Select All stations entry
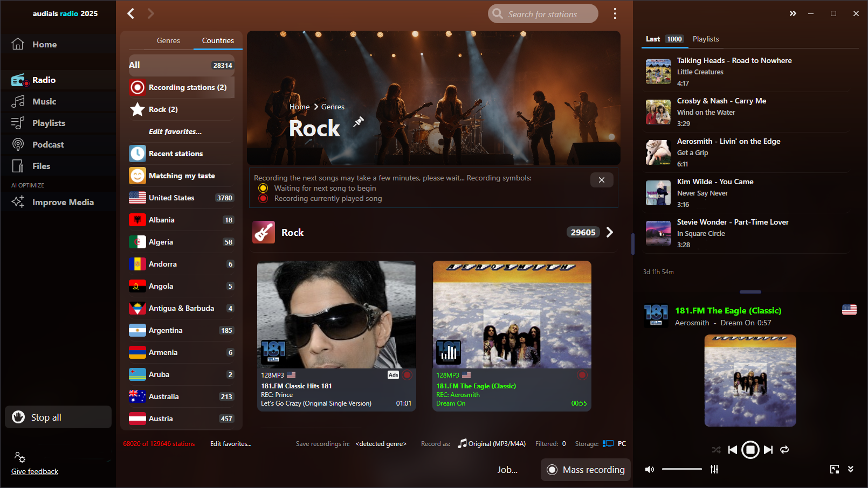This screenshot has width=868, height=488. tap(182, 65)
